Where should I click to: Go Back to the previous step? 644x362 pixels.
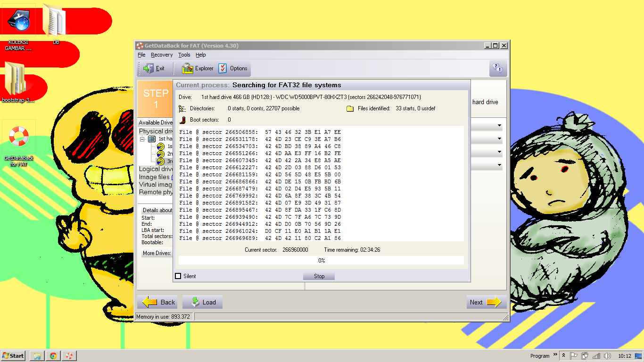click(158, 302)
